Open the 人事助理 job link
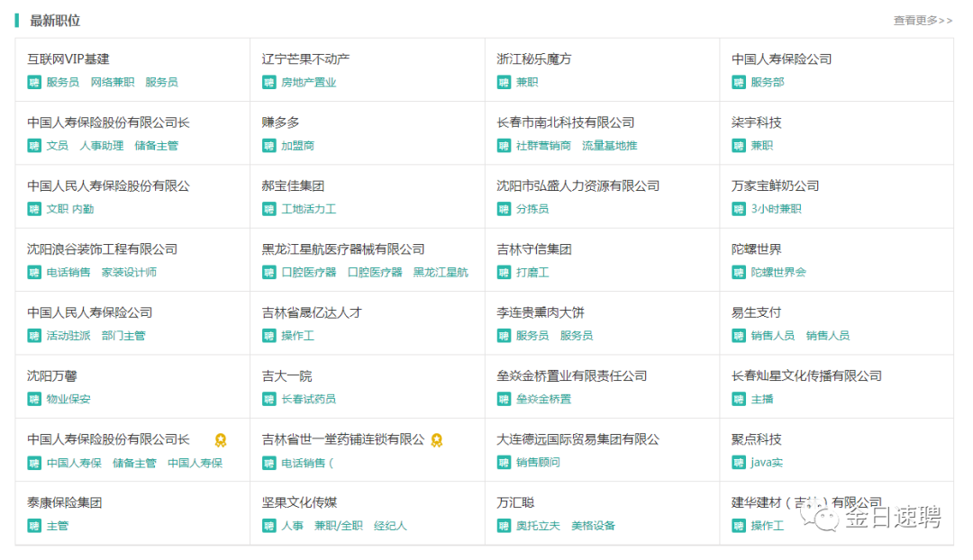Image resolution: width=973 pixels, height=560 pixels. (x=101, y=146)
